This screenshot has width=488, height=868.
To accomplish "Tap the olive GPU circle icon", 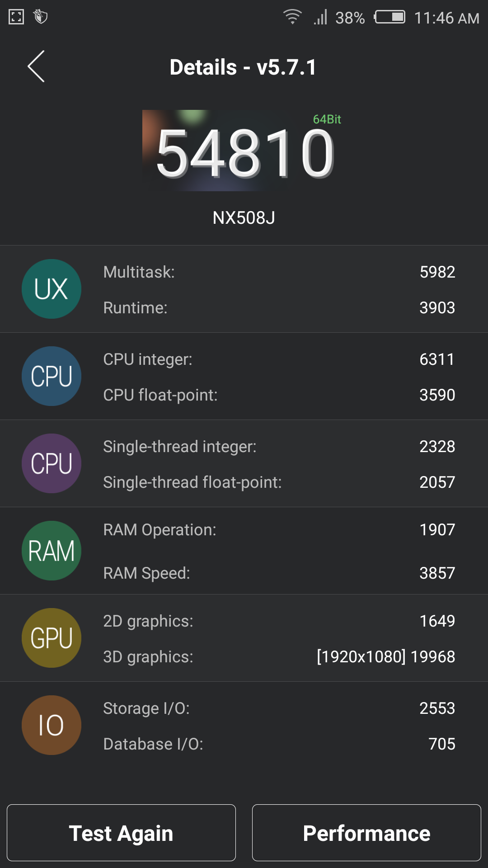I will tap(52, 638).
